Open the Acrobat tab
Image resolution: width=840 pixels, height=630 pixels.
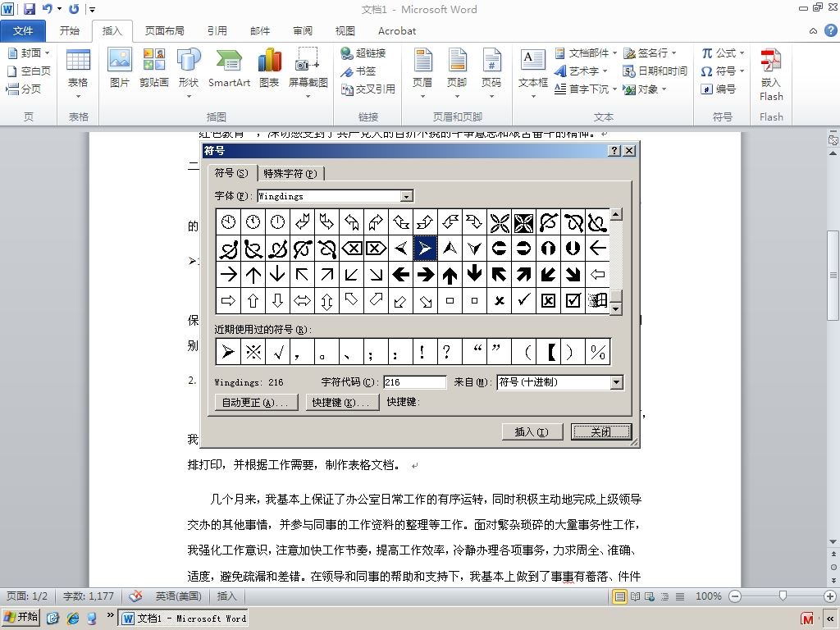tap(397, 31)
